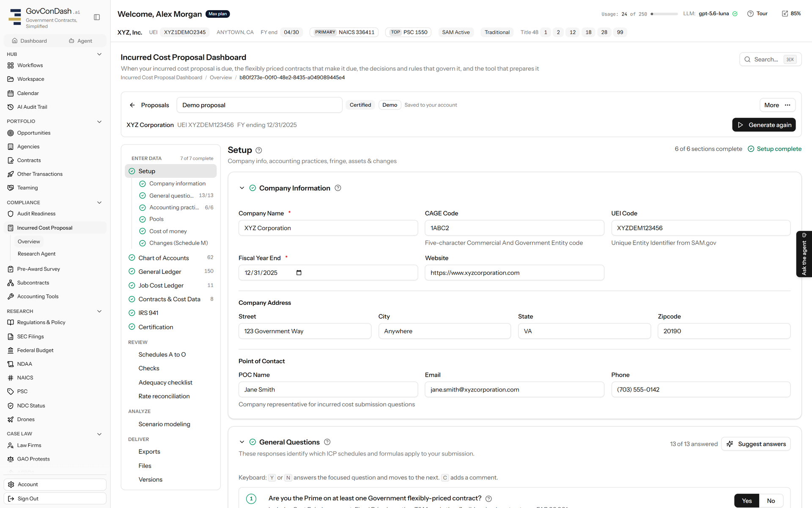
Task: Click the Title 48 chapter 12 chip
Action: [573, 32]
